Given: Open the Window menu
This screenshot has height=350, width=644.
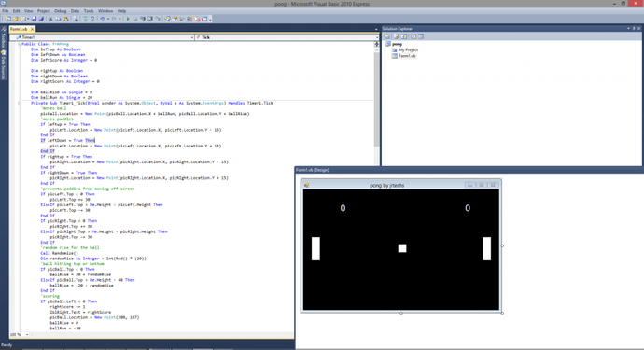Looking at the screenshot, I should pos(105,11).
